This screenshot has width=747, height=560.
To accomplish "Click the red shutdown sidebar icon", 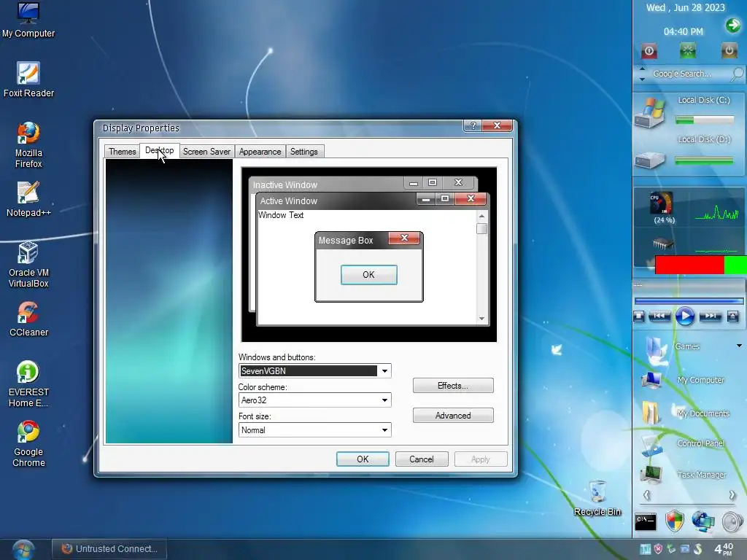I will pos(649,50).
